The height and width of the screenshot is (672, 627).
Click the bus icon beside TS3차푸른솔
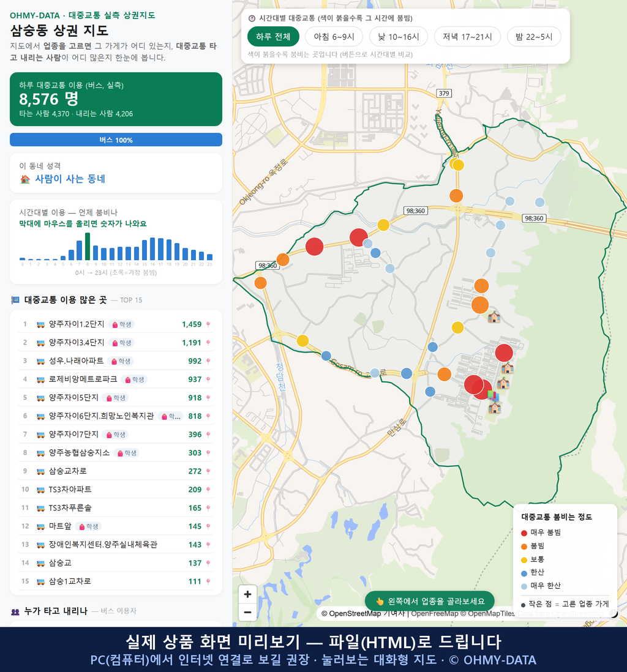click(x=41, y=509)
